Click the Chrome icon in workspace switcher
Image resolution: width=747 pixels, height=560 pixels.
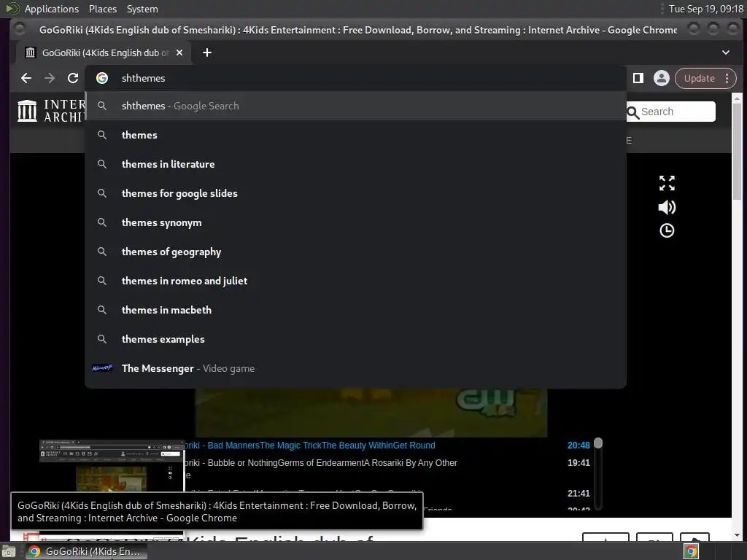click(x=692, y=551)
